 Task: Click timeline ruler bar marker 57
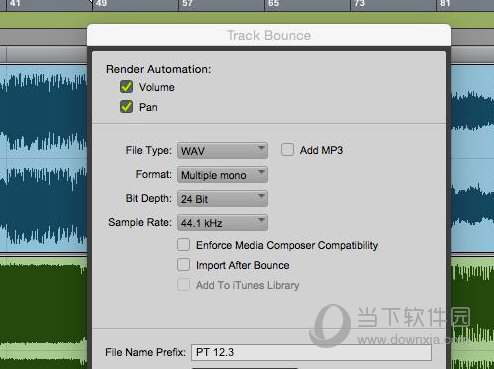187,4
